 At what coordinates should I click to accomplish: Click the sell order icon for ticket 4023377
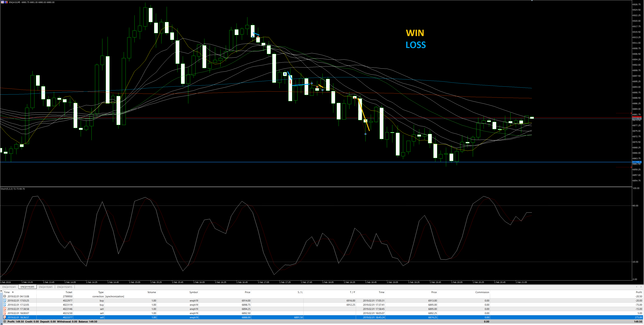pos(5,317)
